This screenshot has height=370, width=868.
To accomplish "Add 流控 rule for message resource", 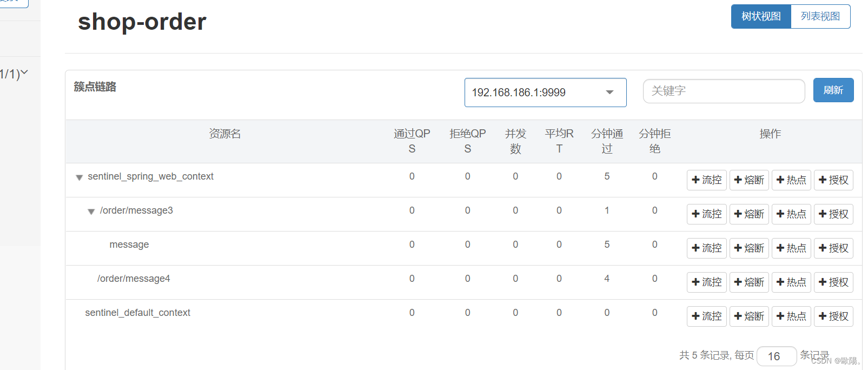I will 706,248.
